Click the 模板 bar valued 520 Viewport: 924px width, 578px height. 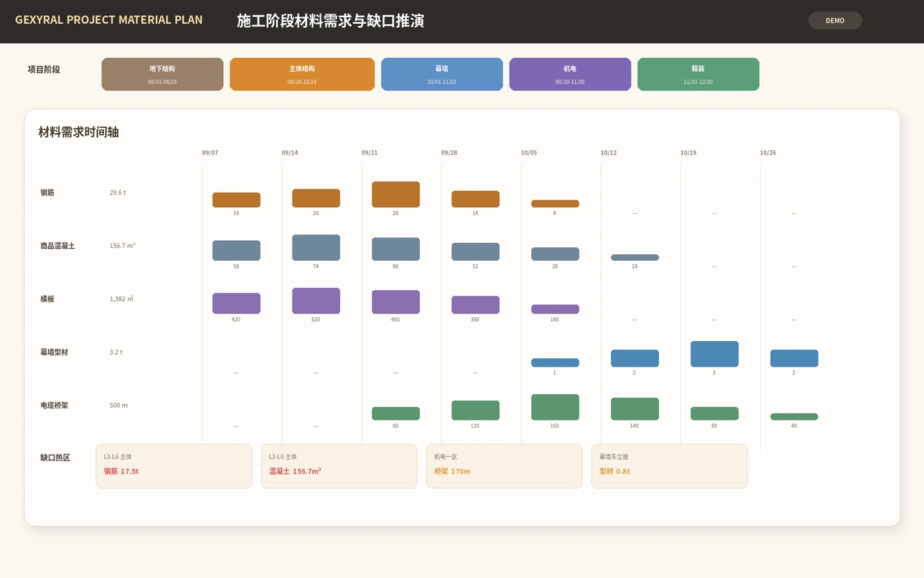[x=316, y=301]
